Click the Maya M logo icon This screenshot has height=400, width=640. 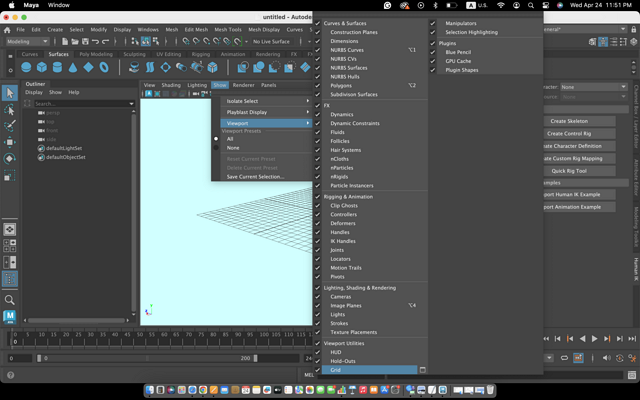point(10,316)
